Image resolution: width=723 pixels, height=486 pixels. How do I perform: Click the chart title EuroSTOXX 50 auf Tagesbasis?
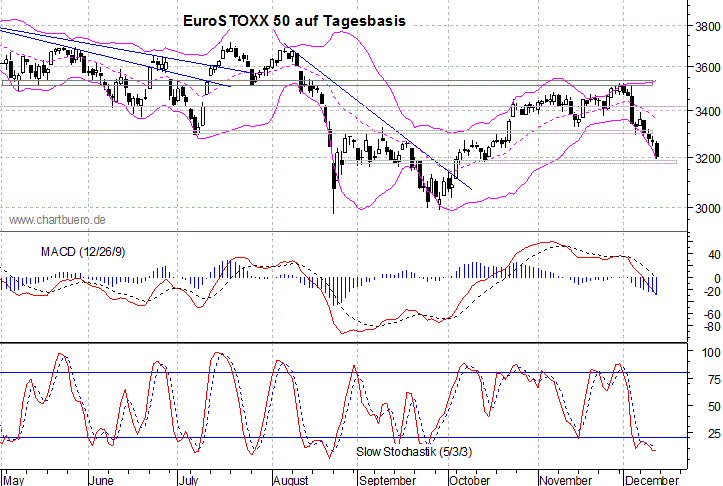(x=294, y=21)
